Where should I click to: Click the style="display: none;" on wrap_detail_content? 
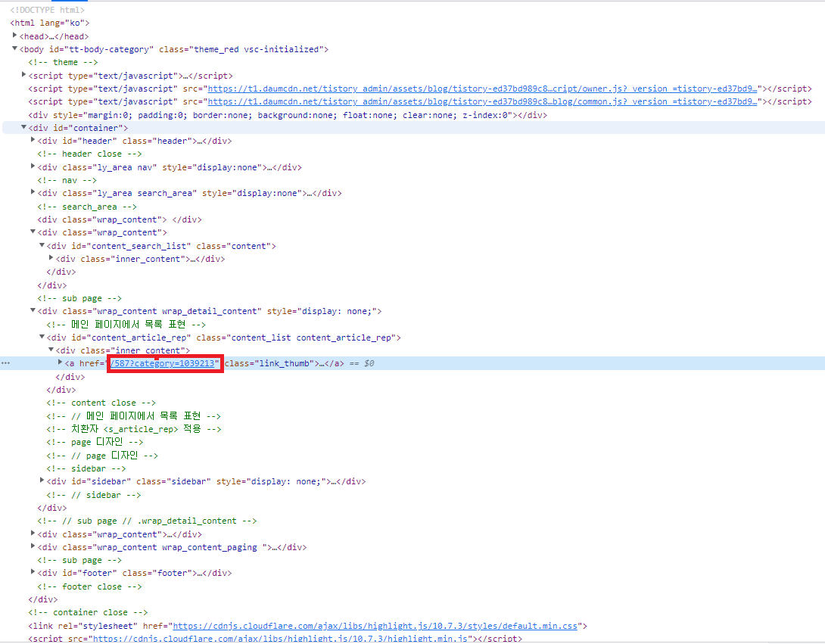[x=322, y=312]
